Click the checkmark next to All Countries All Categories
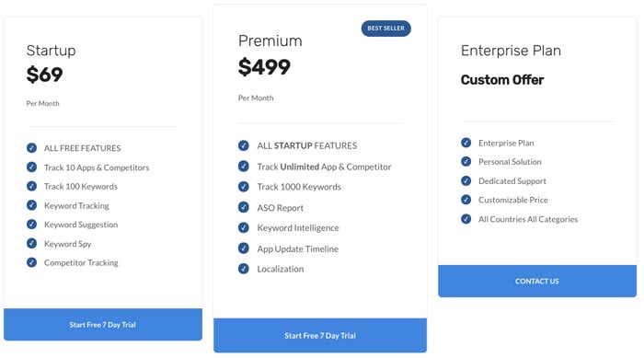This screenshot has height=358, width=644. click(x=466, y=219)
